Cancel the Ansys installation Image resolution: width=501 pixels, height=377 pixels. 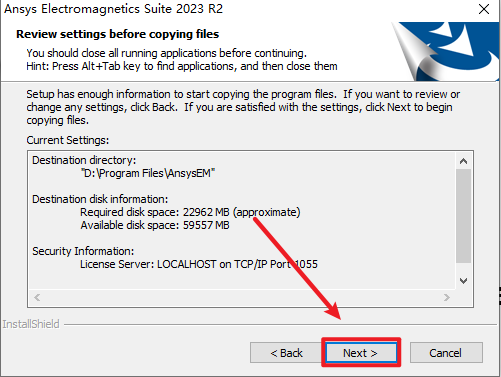pos(446,353)
